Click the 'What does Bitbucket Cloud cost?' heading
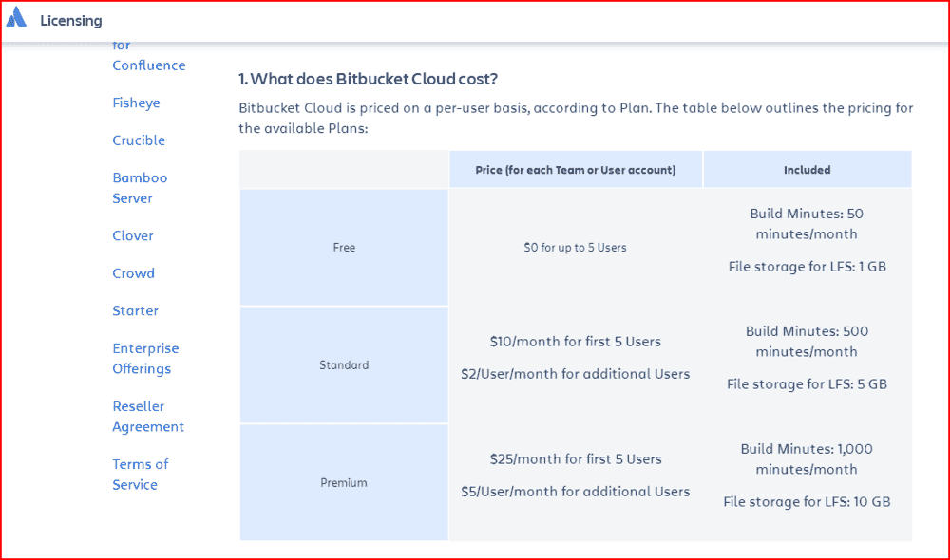 coord(369,79)
